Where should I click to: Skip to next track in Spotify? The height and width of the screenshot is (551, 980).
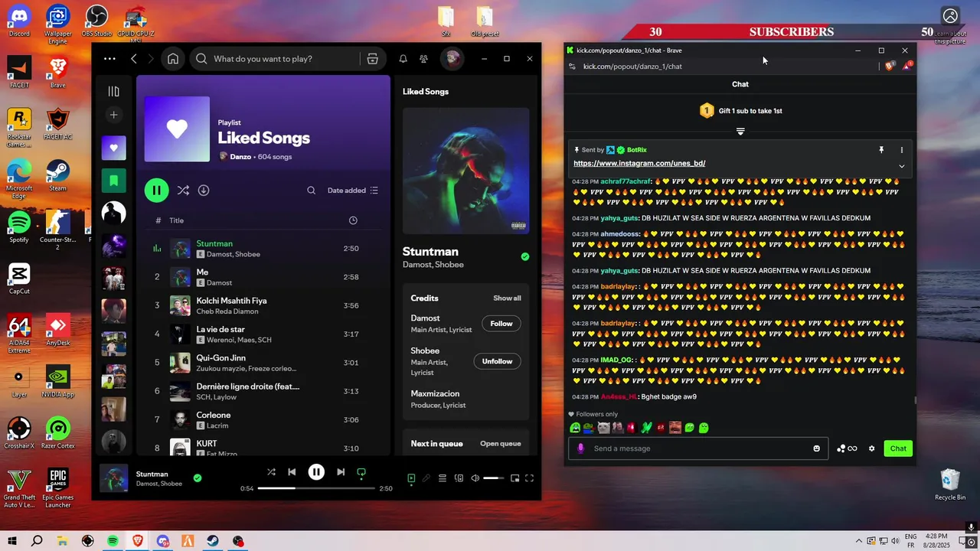click(341, 472)
